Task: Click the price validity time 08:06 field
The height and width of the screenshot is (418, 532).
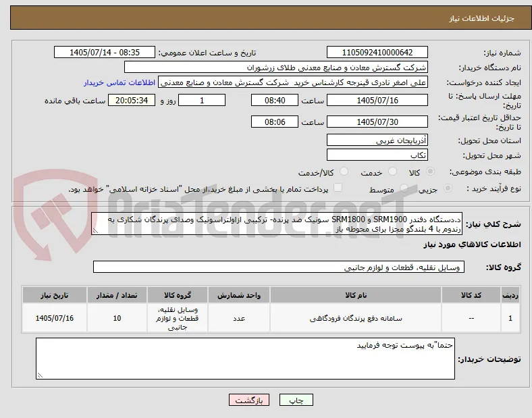Action: pyautogui.click(x=275, y=122)
